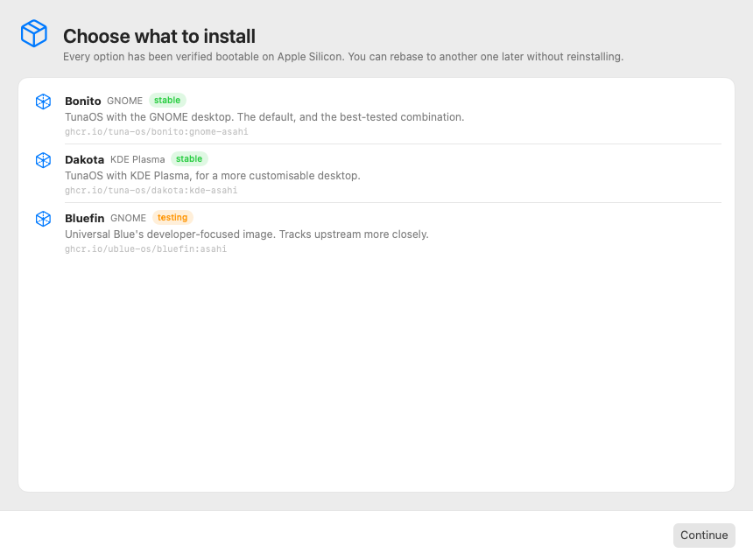The image size is (753, 560).
Task: Click the GNOME label next to Bonito
Action: point(125,101)
